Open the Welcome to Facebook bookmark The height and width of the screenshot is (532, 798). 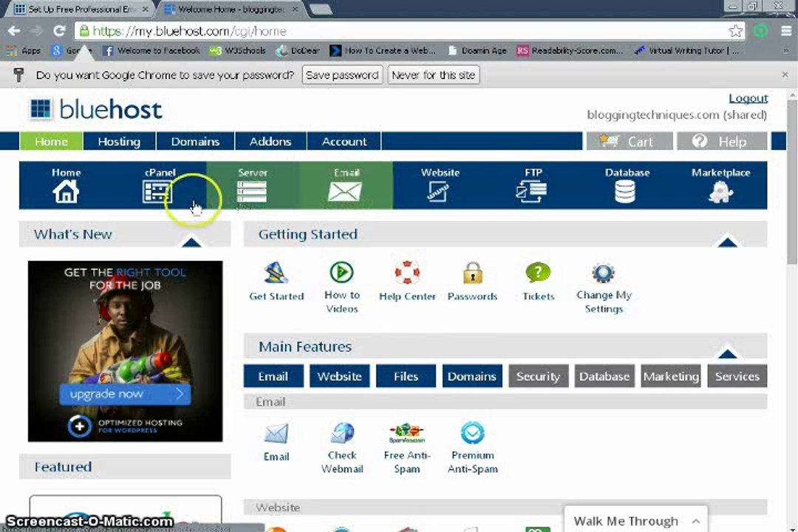[x=151, y=50]
